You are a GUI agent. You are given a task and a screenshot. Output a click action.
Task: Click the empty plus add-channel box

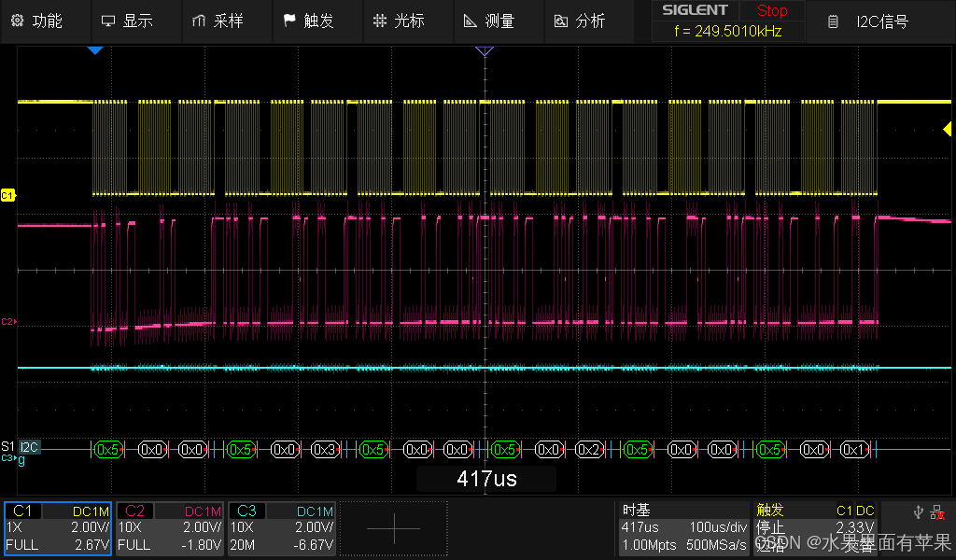click(x=394, y=529)
